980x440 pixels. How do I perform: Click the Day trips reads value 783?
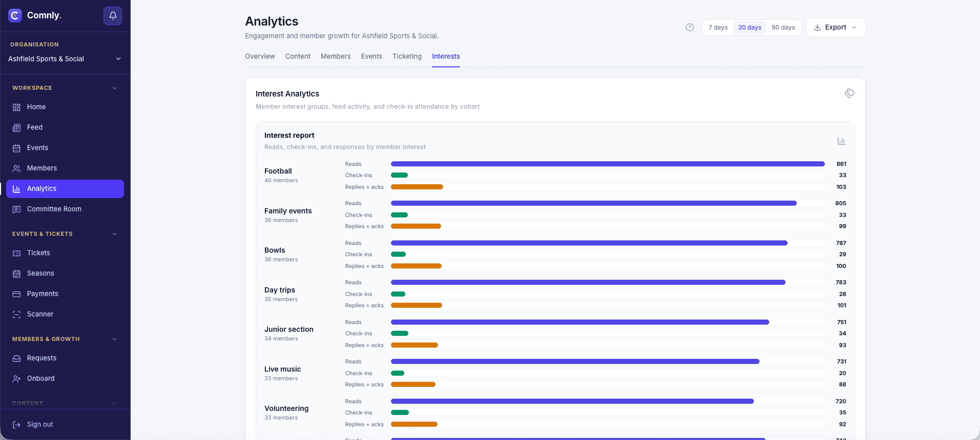tap(841, 282)
